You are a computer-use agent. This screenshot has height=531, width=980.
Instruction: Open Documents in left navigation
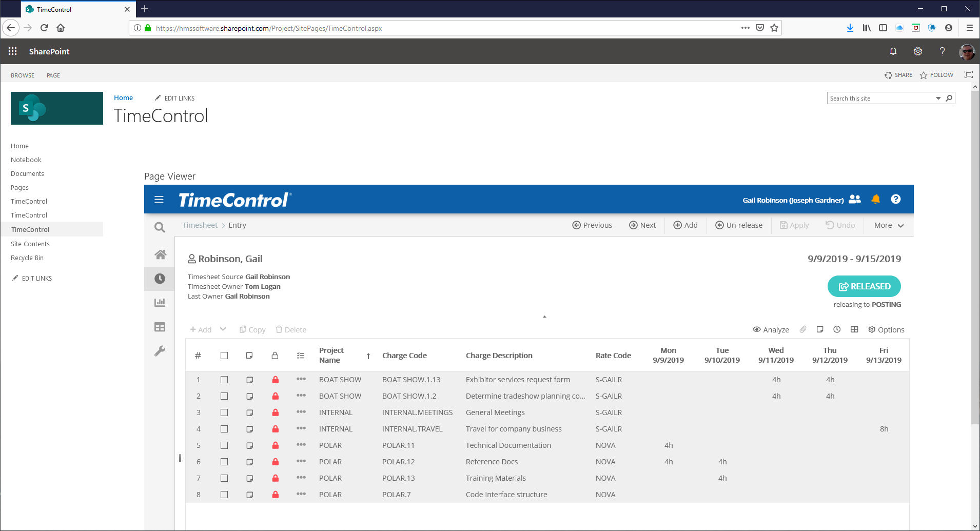coord(27,173)
